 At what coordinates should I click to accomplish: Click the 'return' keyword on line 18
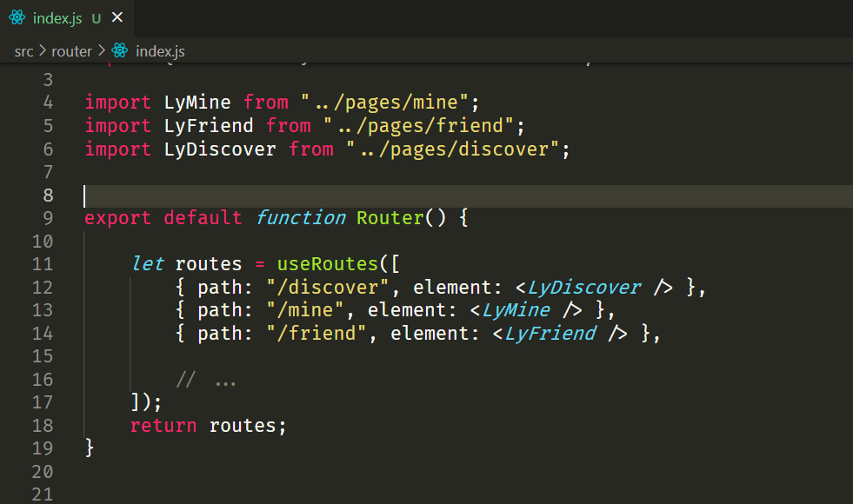point(163,426)
